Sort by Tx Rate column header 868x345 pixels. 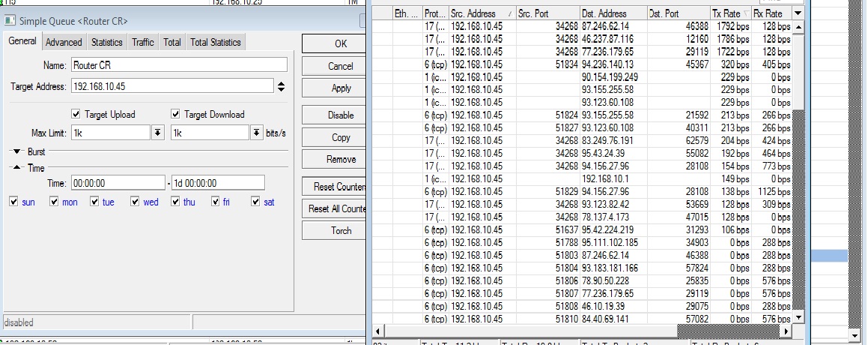click(730, 13)
